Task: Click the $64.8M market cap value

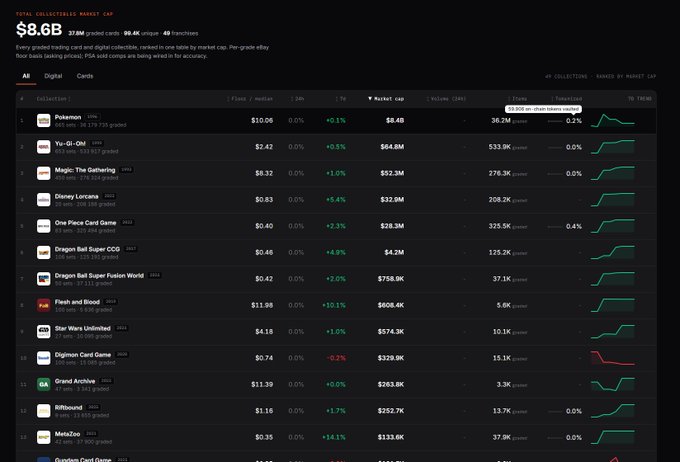Action: click(392, 147)
